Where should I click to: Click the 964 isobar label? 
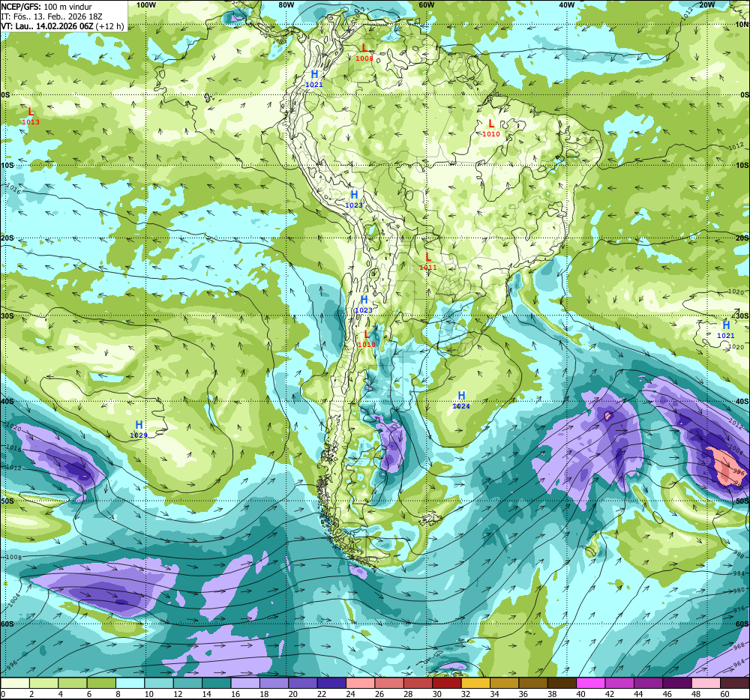click(x=739, y=664)
